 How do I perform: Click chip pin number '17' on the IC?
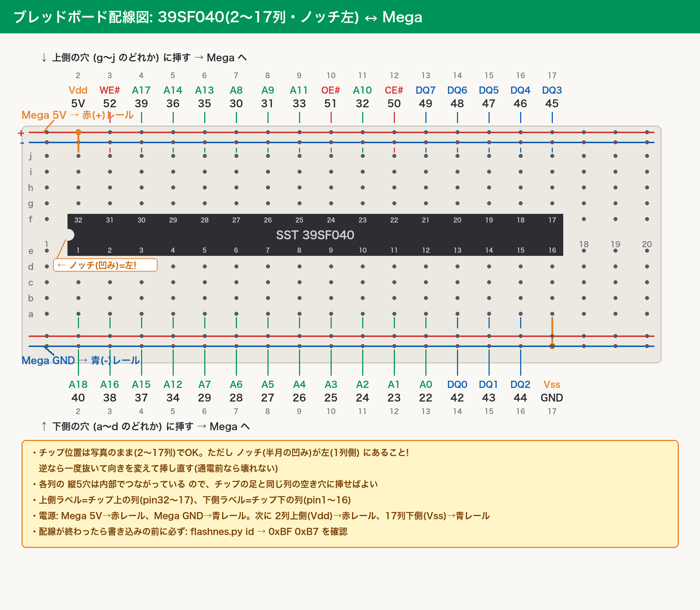[552, 220]
